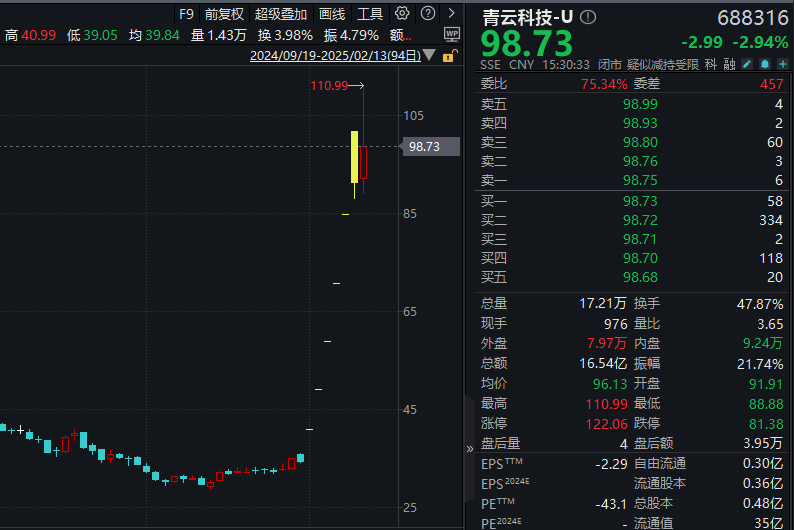The image size is (794, 530).
Task: Click 委比 value 75.34%
Action: point(604,84)
